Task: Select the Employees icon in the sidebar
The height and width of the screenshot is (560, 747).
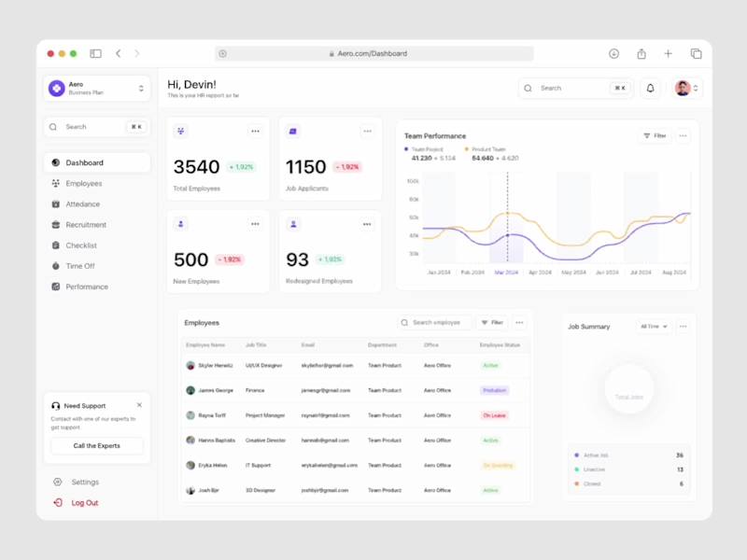Action: point(58,183)
